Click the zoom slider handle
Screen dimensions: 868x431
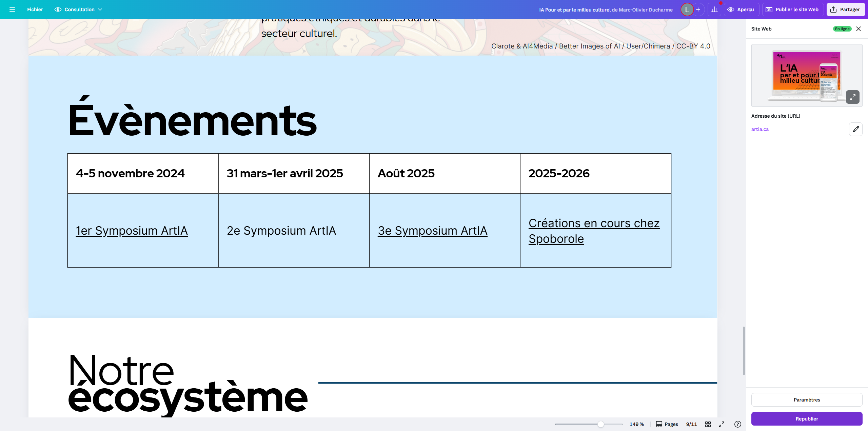coord(600,424)
